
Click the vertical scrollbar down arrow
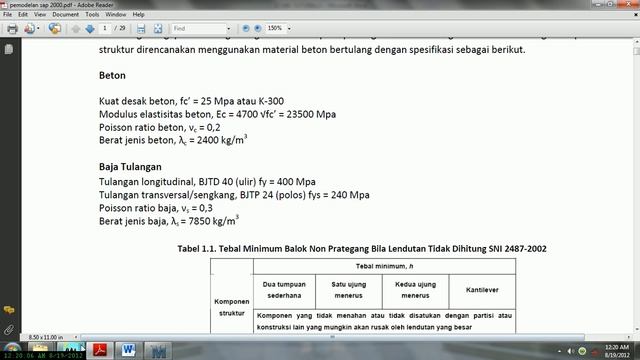coord(636,330)
